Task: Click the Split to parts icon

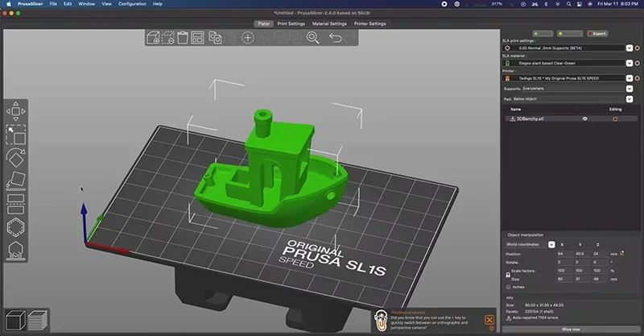Action: pyautogui.click(x=295, y=38)
